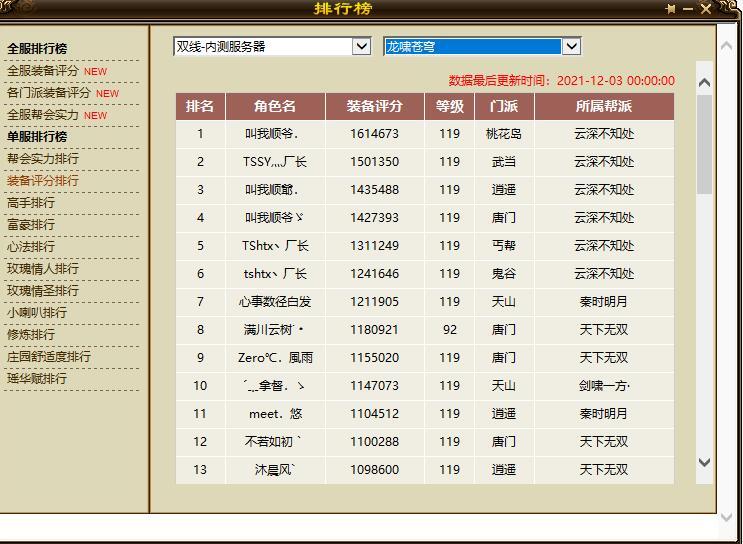Click the inner table scrollbar down arrow
Screen dimensions: 743x544
(704, 462)
